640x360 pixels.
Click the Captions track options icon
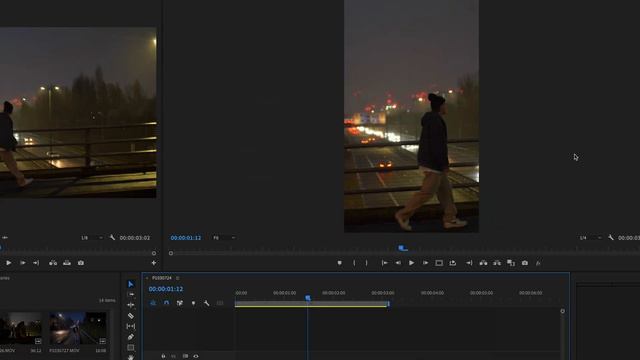coord(220,303)
